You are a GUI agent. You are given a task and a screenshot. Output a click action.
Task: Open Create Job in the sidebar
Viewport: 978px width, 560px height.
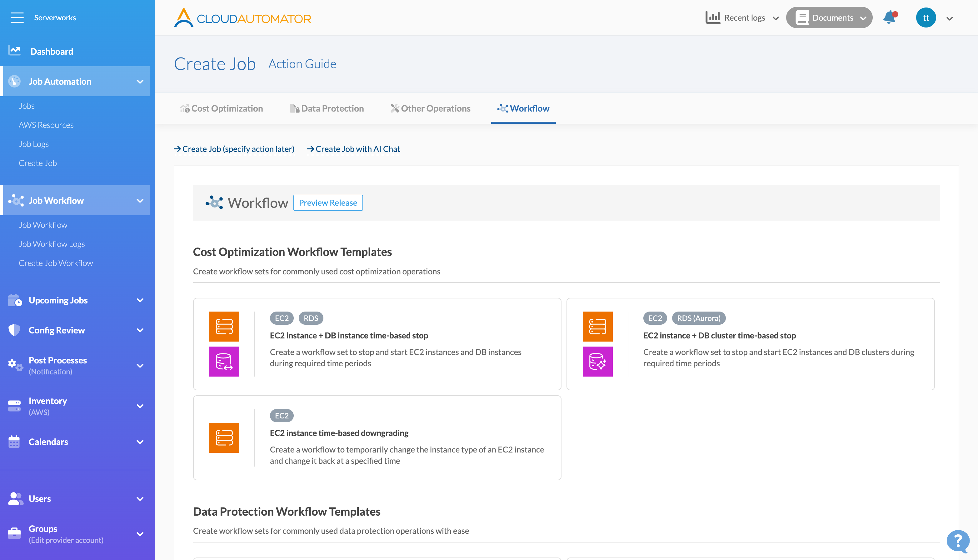tap(38, 163)
